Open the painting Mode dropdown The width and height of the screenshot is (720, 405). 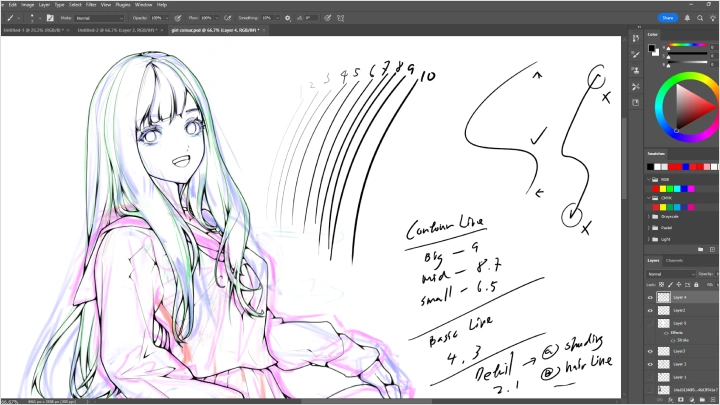coord(99,18)
